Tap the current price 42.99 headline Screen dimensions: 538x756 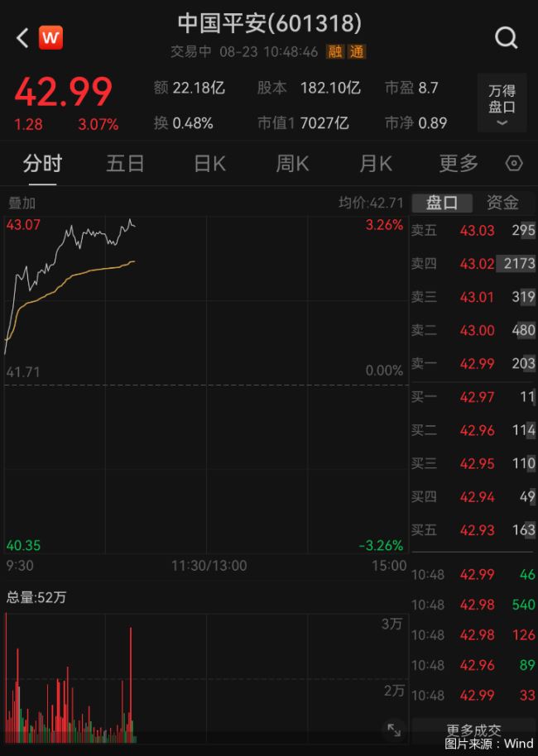point(64,92)
